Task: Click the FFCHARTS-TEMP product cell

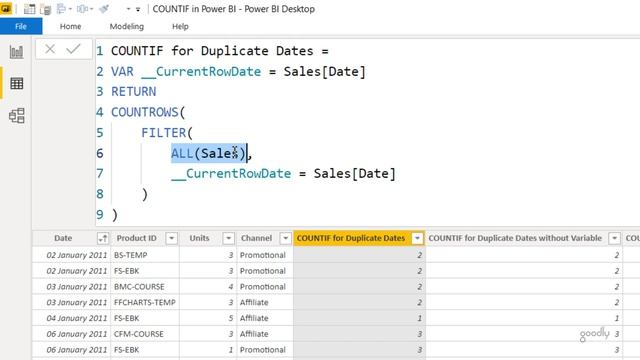Action: click(144, 302)
